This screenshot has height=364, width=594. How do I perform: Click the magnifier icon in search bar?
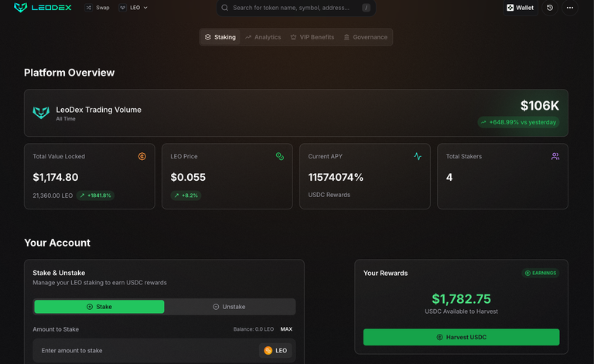(224, 8)
